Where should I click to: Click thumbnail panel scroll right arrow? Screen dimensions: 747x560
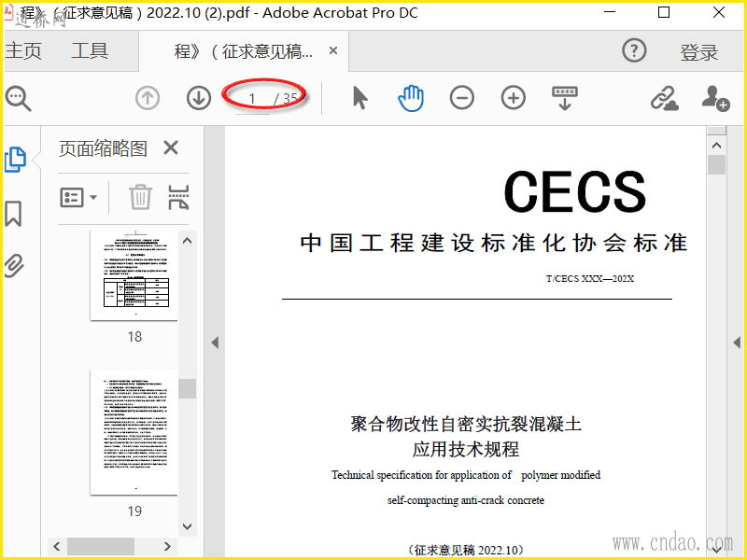[167, 546]
